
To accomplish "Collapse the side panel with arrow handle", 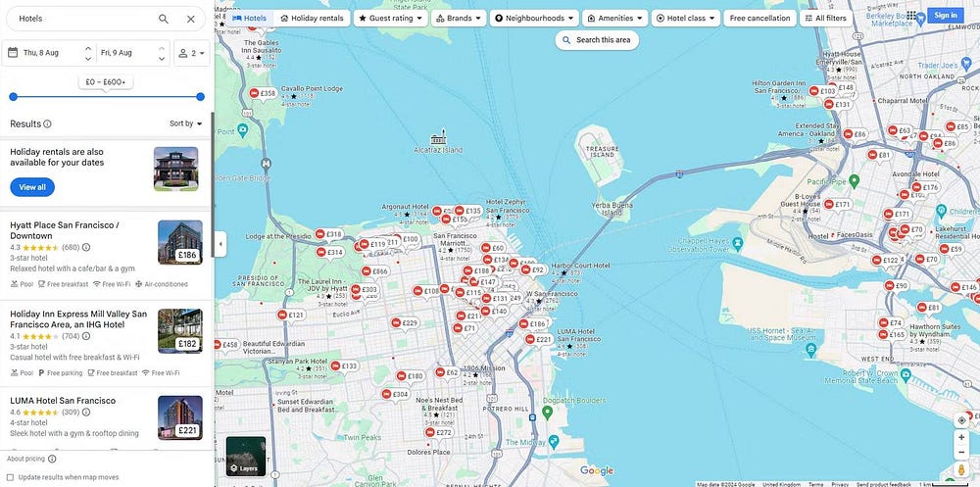I will pos(220,244).
